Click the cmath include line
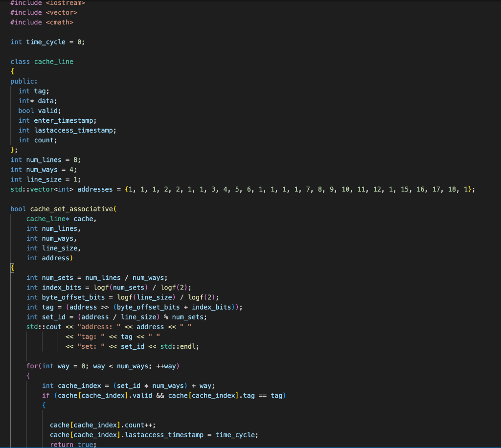Screen dimensions: 501x448 pyautogui.click(x=42, y=22)
